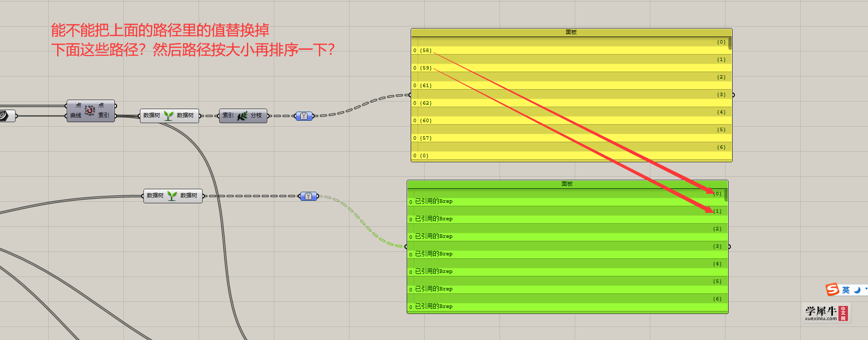Click lower data tree component's right 数据树 output
868x340 pixels.
pyautogui.click(x=189, y=196)
